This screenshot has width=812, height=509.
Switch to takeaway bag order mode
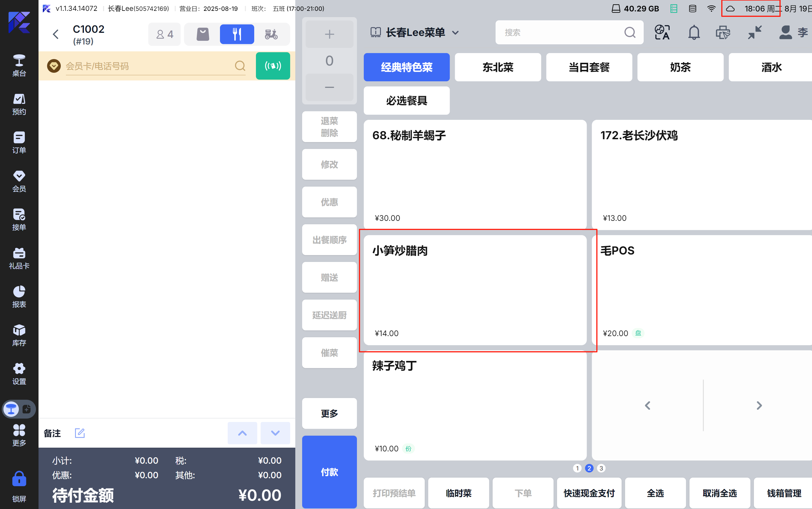[203, 34]
